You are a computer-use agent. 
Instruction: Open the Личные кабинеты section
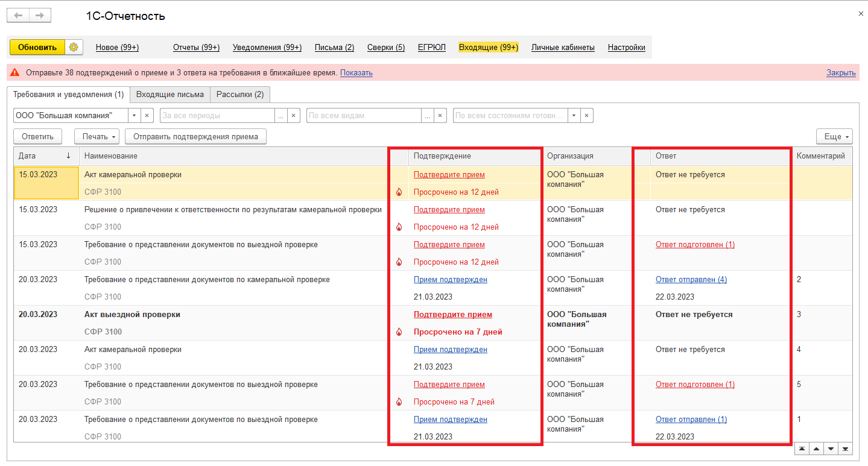[563, 47]
